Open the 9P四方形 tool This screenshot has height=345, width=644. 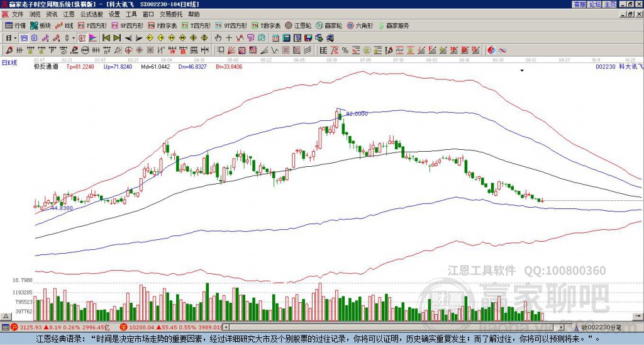127,25
